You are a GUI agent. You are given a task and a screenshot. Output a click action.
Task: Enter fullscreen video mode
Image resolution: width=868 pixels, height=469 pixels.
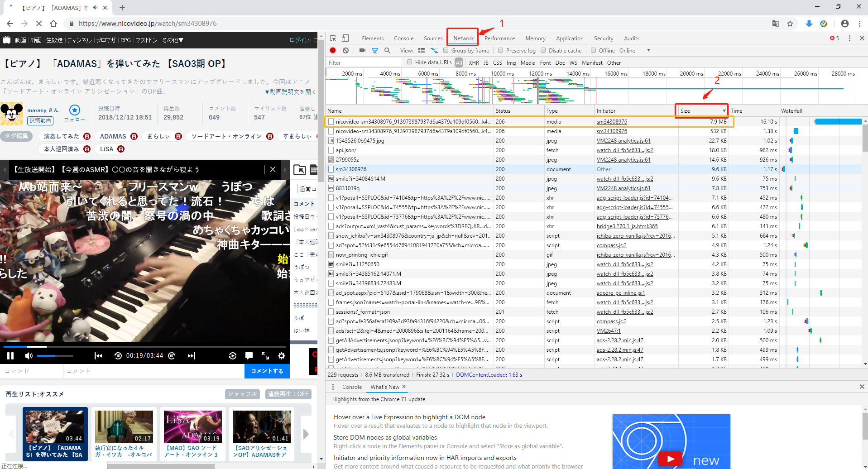[x=265, y=356]
